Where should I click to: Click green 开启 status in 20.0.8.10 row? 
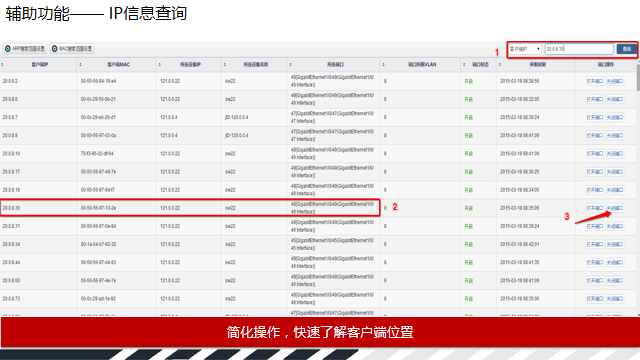[469, 154]
